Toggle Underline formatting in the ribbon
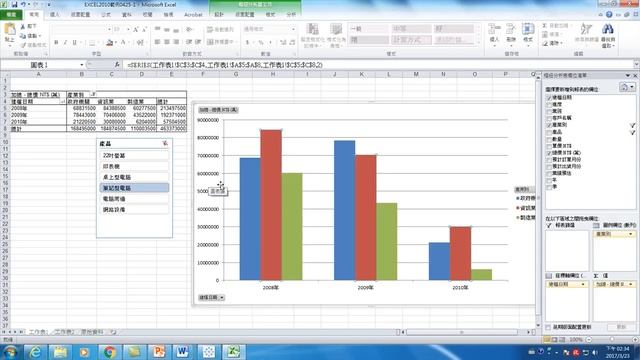 pyautogui.click(x=74, y=42)
